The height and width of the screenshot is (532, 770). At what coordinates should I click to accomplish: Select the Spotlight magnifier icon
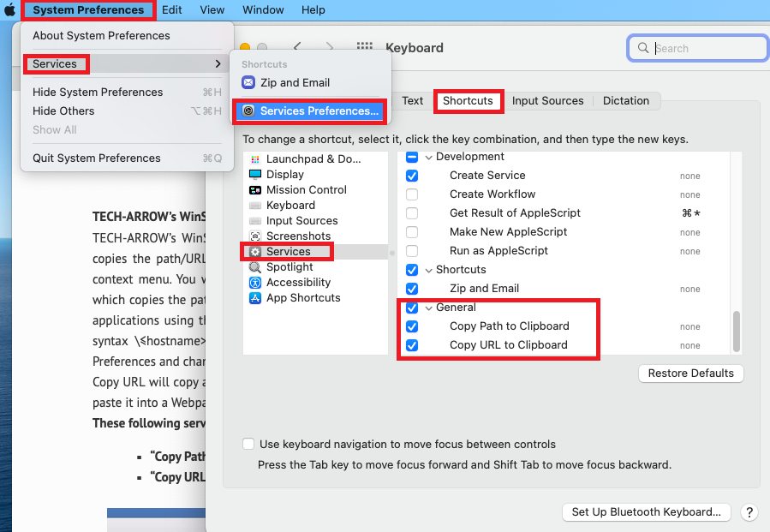pyautogui.click(x=255, y=267)
